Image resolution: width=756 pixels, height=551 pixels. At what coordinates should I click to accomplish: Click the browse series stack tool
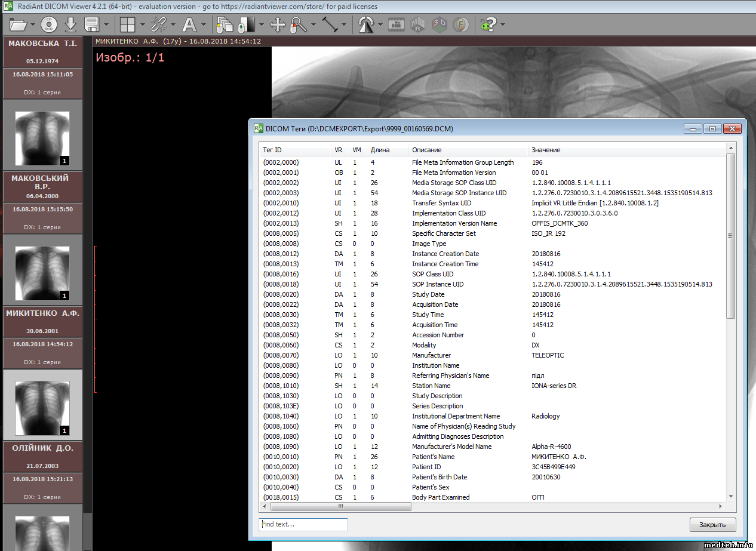[x=225, y=24]
